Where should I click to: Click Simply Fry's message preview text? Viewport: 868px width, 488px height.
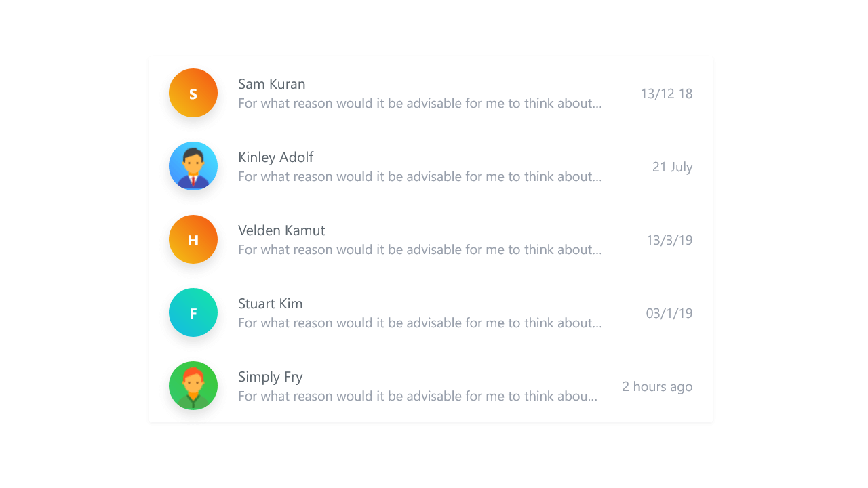tap(418, 396)
